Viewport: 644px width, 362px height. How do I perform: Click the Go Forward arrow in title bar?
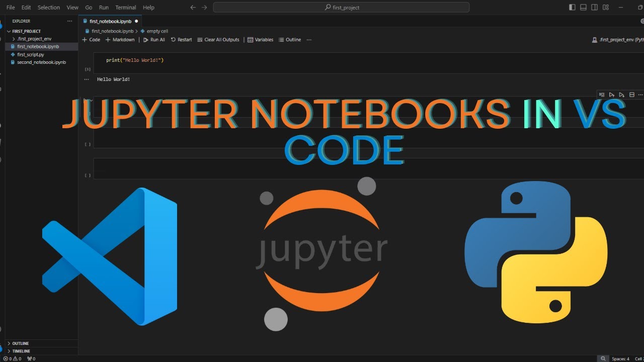tap(204, 8)
